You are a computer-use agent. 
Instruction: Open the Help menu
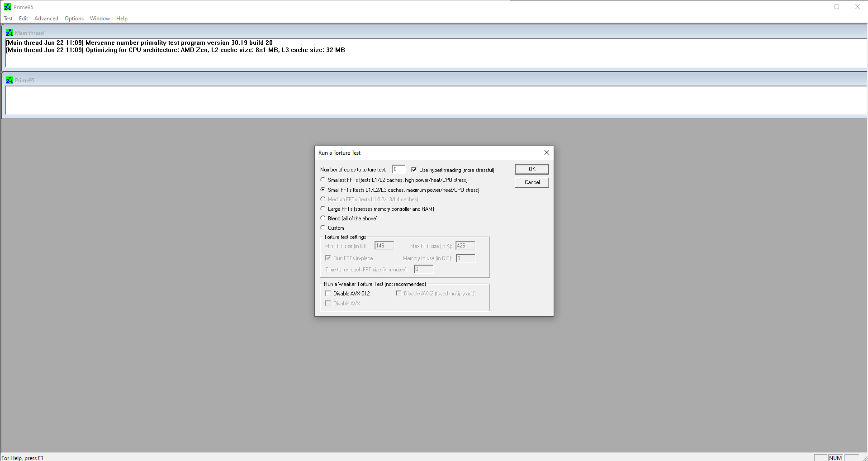(x=122, y=19)
